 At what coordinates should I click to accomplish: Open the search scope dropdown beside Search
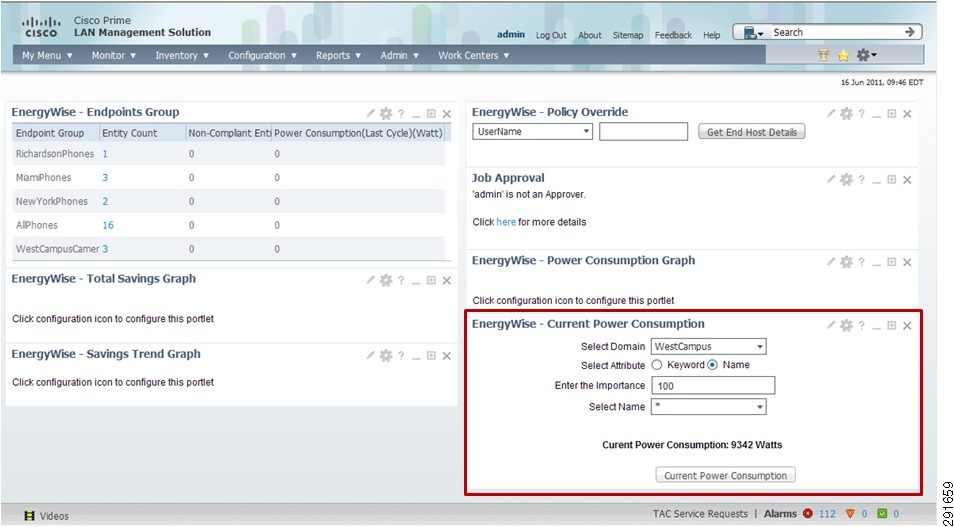click(753, 33)
